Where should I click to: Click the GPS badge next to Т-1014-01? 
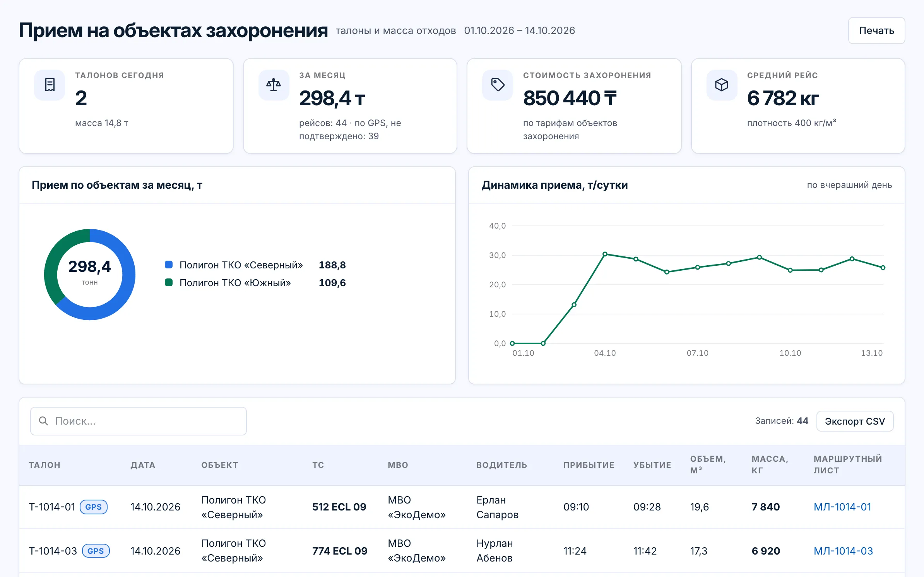coord(93,507)
